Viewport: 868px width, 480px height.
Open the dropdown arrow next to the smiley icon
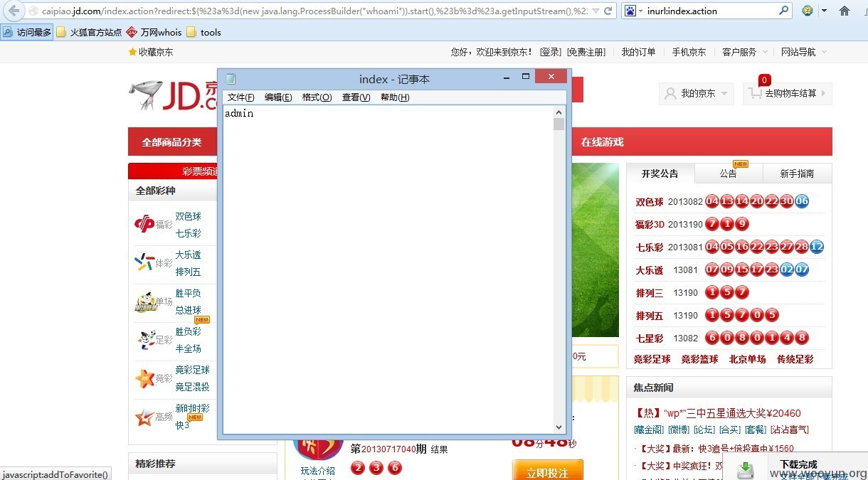point(824,11)
